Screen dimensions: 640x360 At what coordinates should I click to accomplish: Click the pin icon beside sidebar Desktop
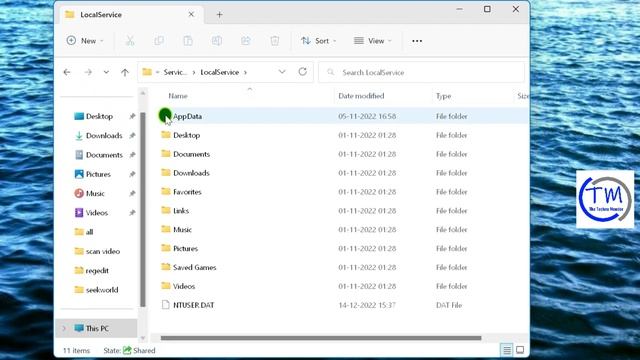[x=132, y=116]
